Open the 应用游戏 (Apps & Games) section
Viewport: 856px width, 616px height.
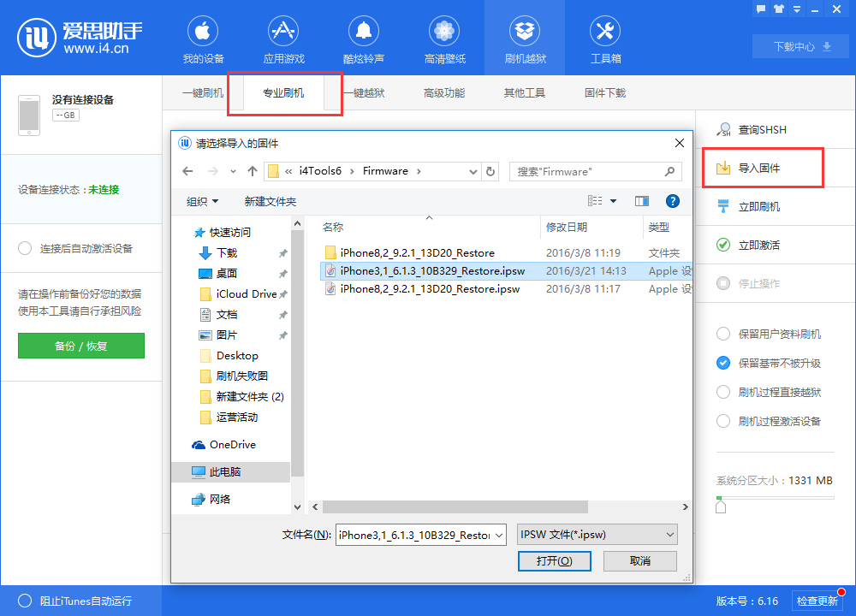pos(282,38)
